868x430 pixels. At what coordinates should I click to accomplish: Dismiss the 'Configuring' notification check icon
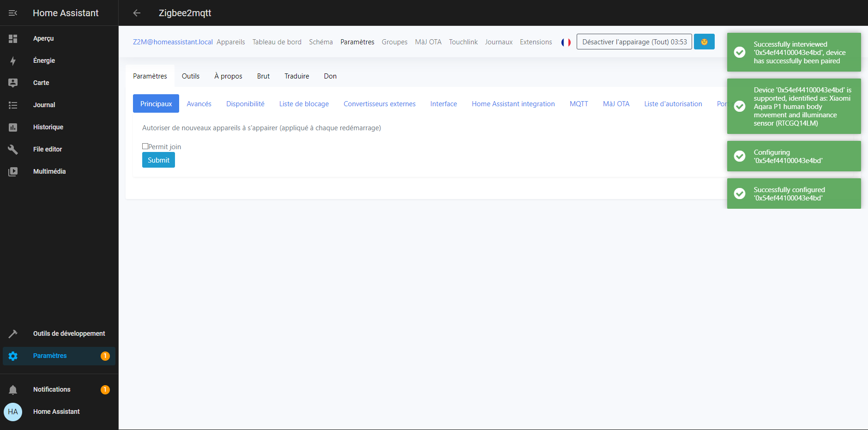pos(740,156)
